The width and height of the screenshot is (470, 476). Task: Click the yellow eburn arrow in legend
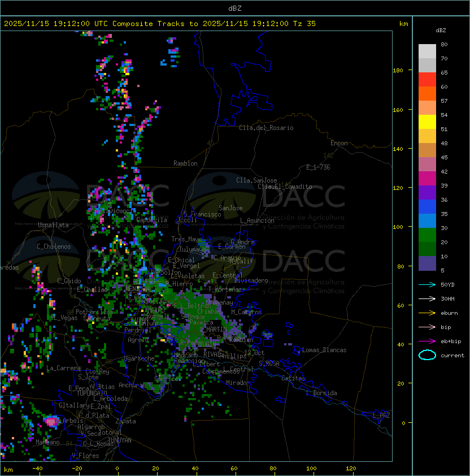point(427,313)
